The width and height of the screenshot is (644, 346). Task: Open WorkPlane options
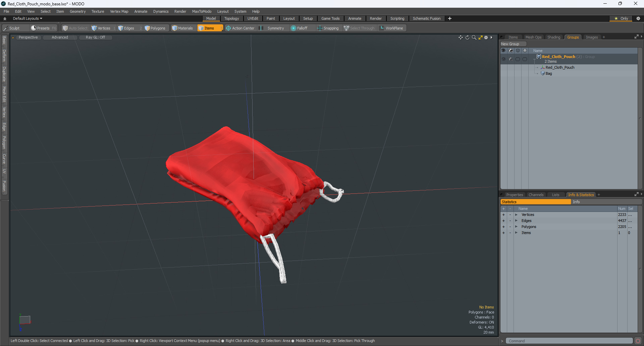[391, 28]
